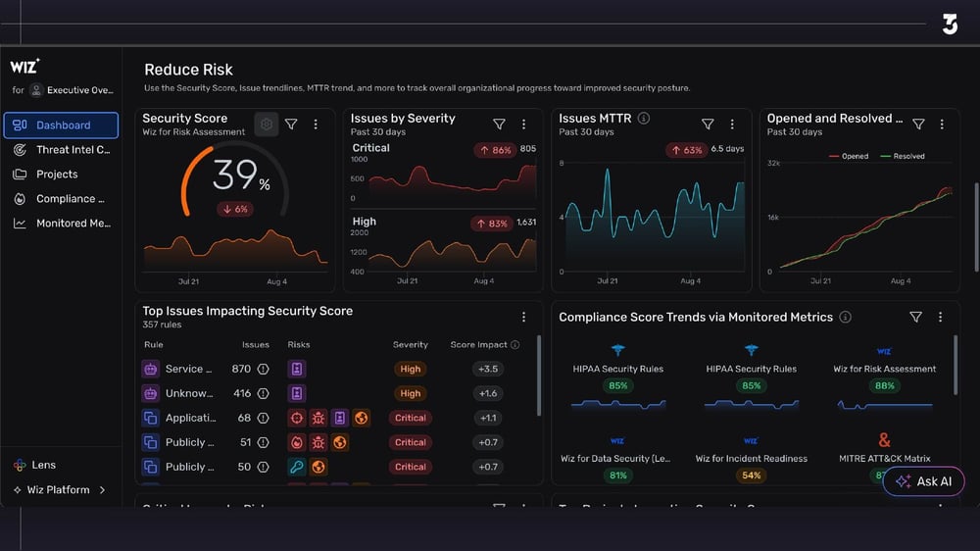This screenshot has width=980, height=551.
Task: Open Compliance in sidebar
Action: 61,198
